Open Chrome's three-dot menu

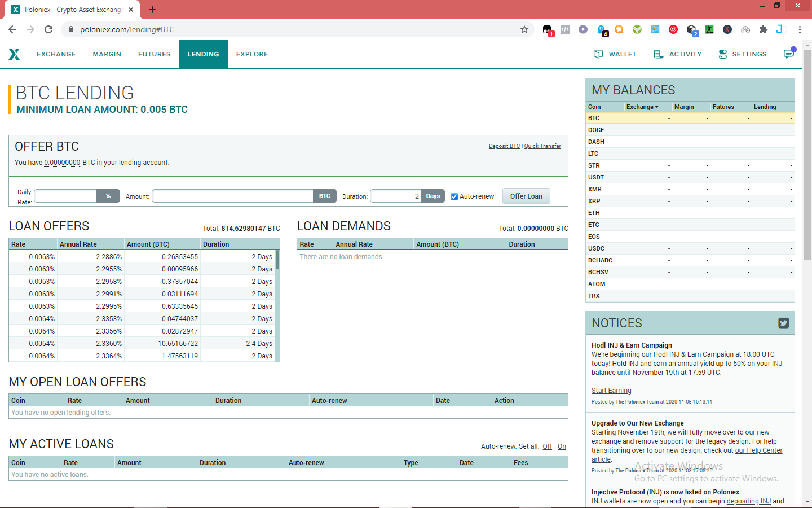click(800, 29)
